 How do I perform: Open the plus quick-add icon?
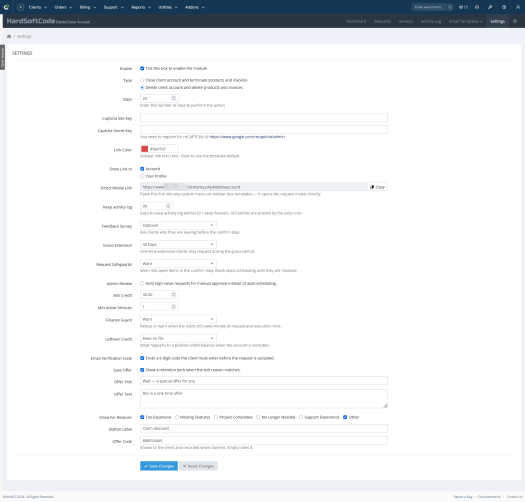pyautogui.click(x=20, y=7)
